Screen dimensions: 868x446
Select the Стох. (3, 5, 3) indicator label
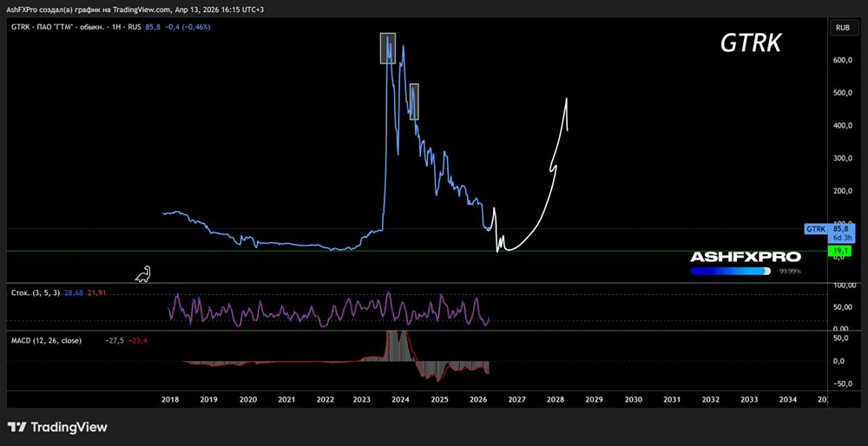34,292
